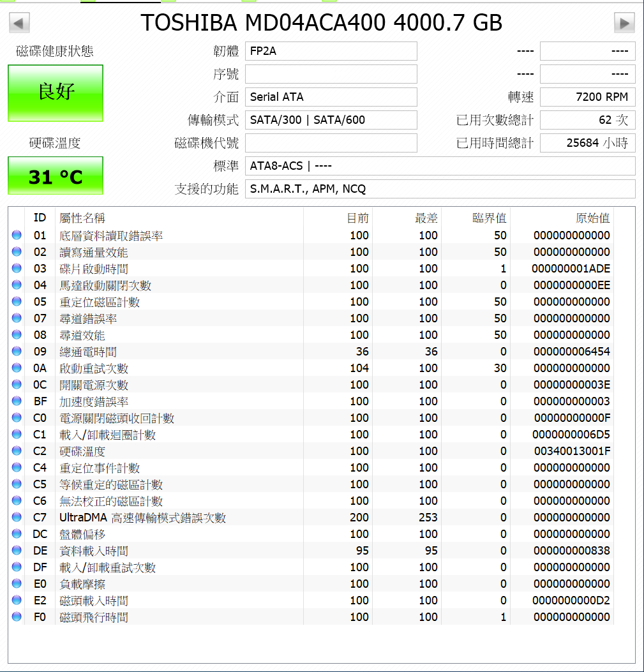Select raw value 0000000006D5

(x=571, y=435)
